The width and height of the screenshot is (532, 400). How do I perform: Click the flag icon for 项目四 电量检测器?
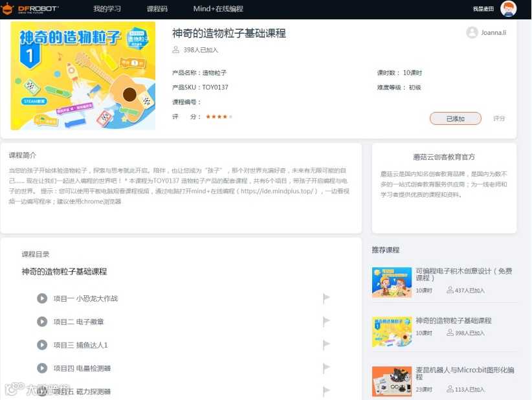(326, 368)
